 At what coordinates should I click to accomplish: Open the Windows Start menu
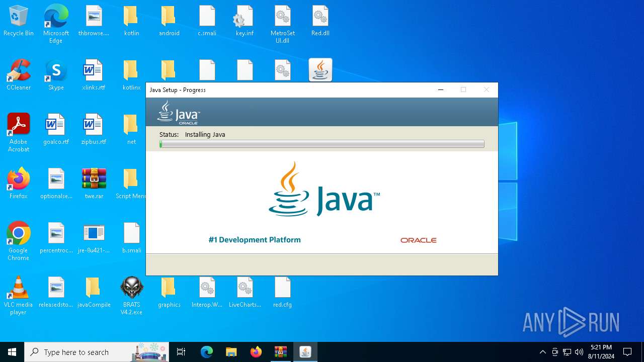pos(12,352)
